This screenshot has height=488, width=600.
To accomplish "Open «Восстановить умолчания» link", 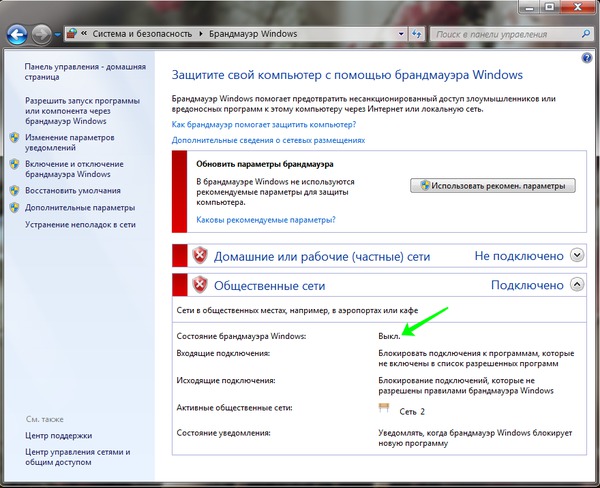I will click(x=73, y=191).
